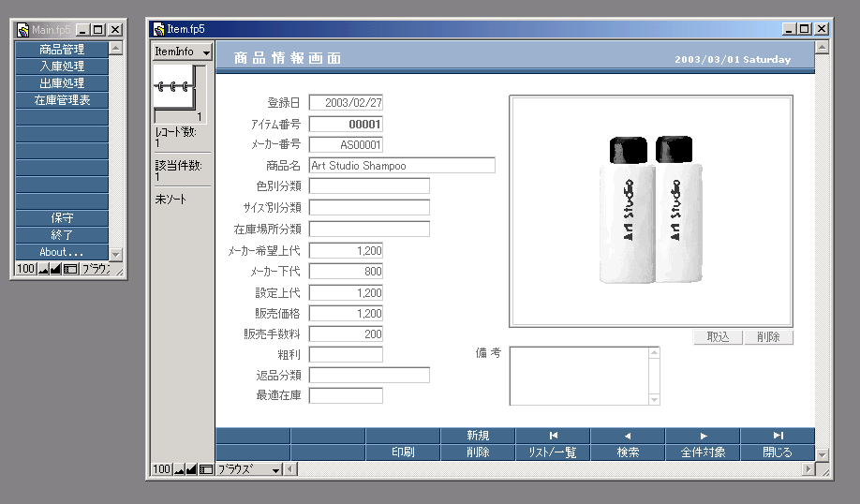Click Item.fp5 horizontal scrollbar right arrow
The height and width of the screenshot is (504, 860).
point(808,469)
